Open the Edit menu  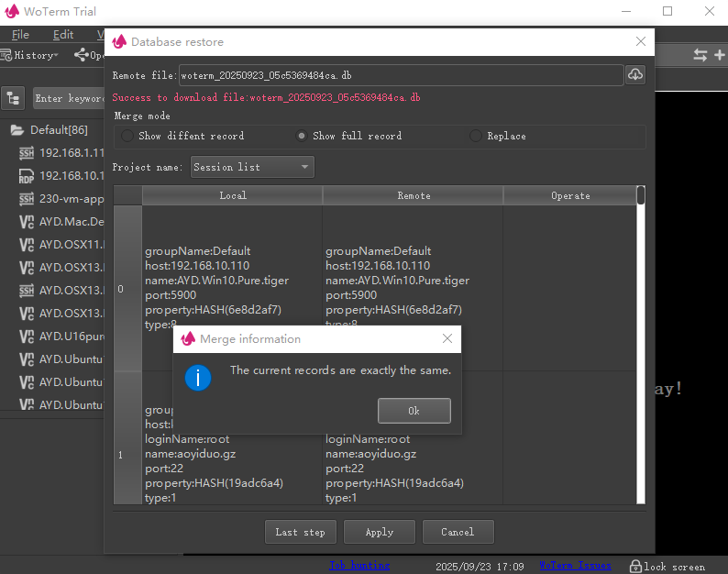[x=63, y=35]
